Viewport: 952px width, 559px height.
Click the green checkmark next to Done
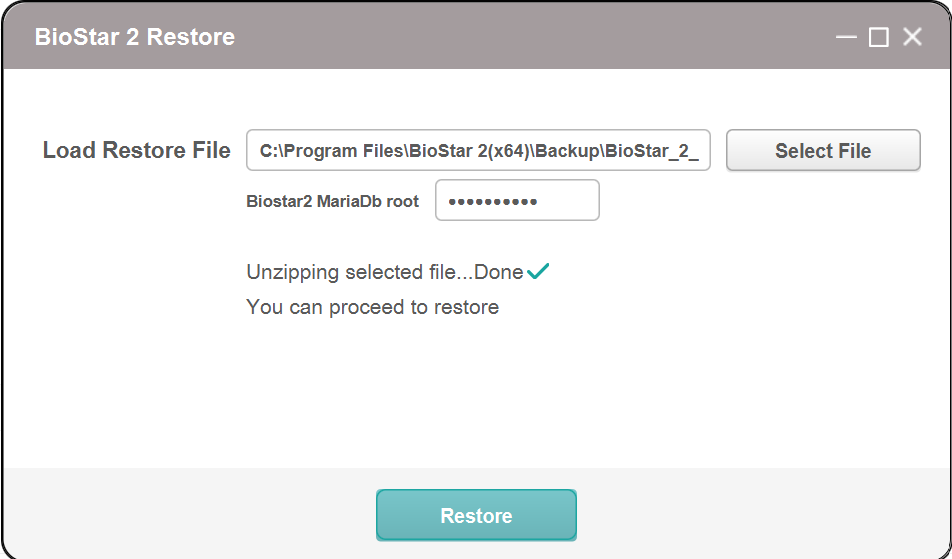point(538,271)
